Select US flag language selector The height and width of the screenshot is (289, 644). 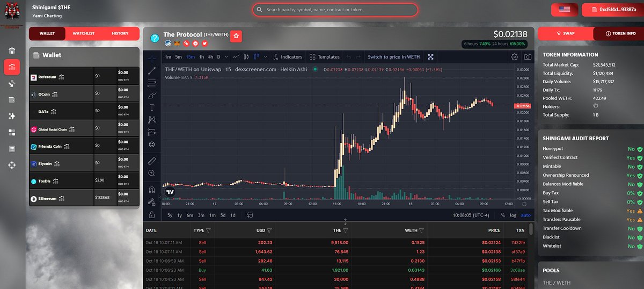pyautogui.click(x=564, y=10)
